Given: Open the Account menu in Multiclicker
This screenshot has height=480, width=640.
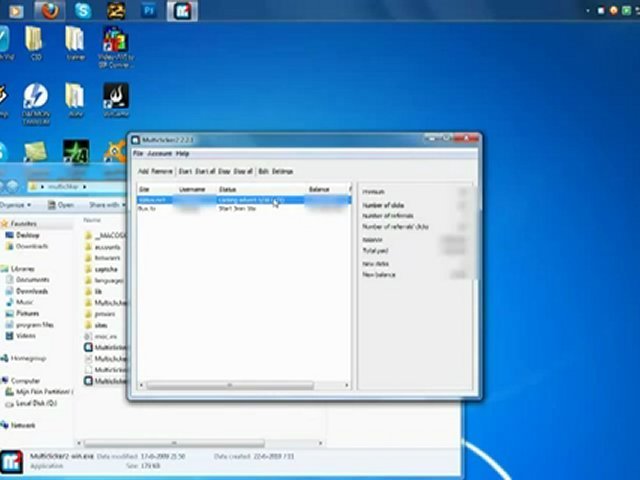Looking at the screenshot, I should coord(159,154).
